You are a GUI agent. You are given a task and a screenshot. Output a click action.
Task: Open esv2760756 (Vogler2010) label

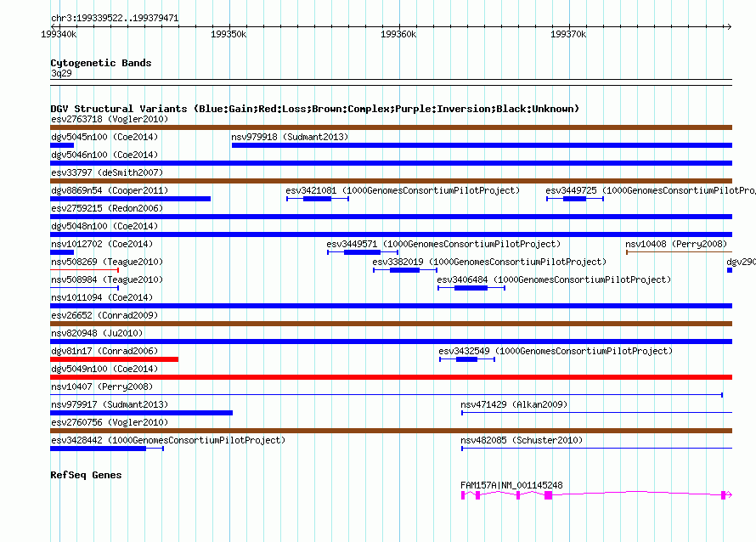pyautogui.click(x=110, y=422)
